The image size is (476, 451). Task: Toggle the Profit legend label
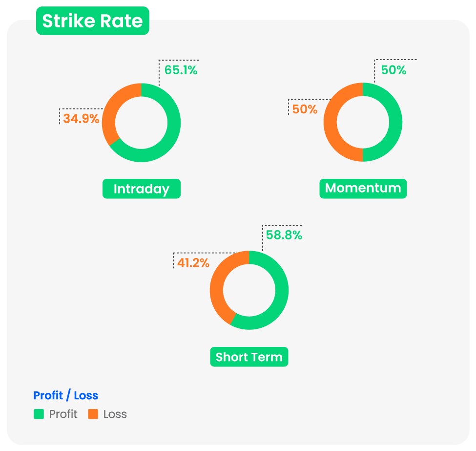pos(63,414)
